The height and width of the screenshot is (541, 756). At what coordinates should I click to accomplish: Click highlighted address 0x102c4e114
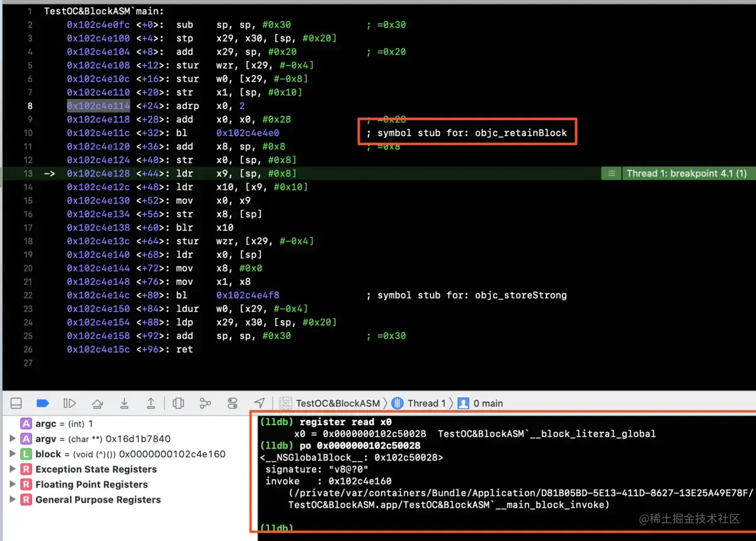98,106
